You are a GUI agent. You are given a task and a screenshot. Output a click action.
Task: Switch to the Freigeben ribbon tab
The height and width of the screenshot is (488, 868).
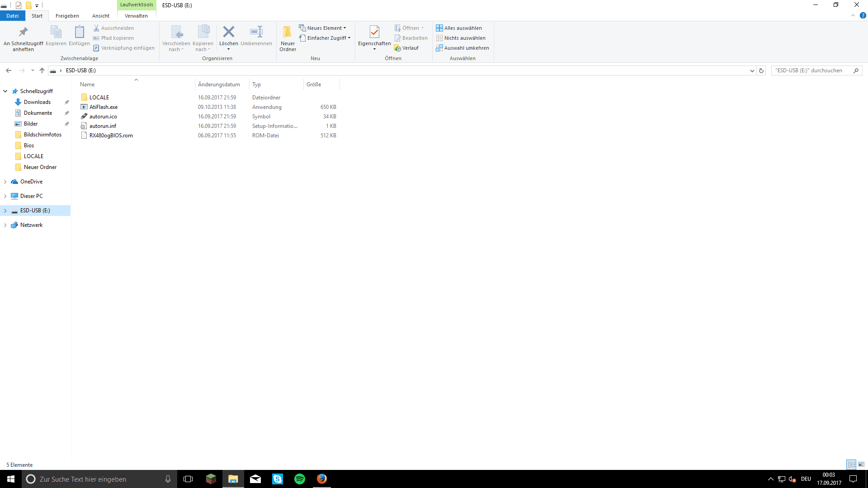67,16
